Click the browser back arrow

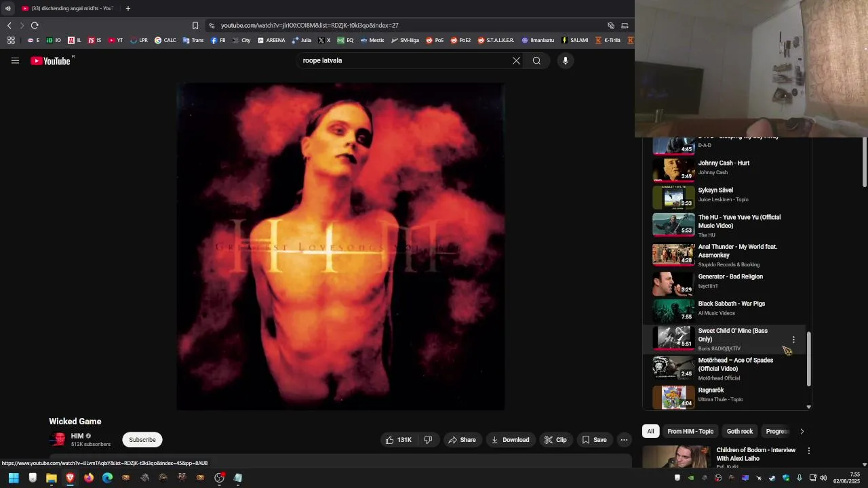tap(9, 26)
